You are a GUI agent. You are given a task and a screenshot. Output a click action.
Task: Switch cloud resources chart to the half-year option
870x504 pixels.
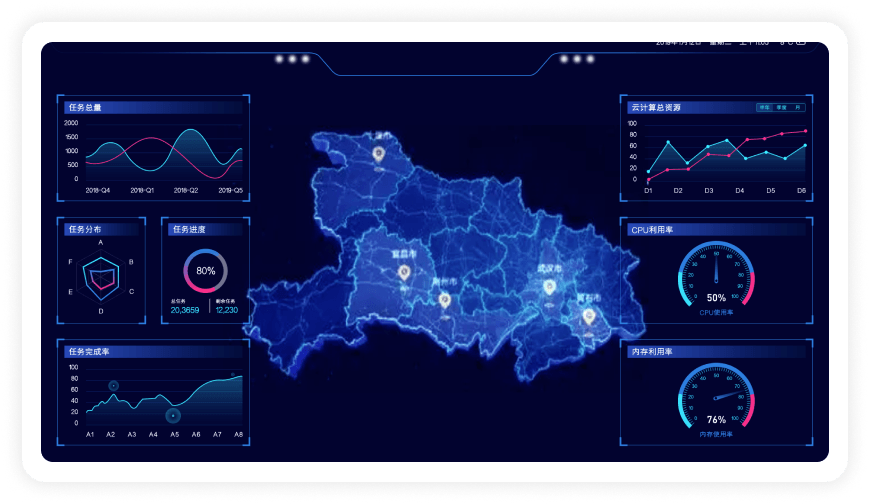pyautogui.click(x=764, y=107)
